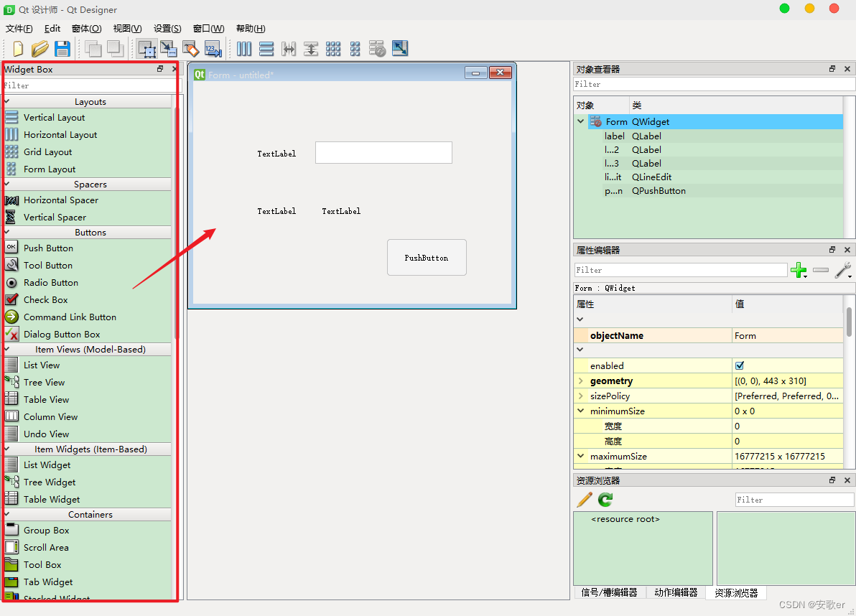Image resolution: width=856 pixels, height=616 pixels.
Task: Click the Filter field in the Widget Box
Action: (x=86, y=85)
